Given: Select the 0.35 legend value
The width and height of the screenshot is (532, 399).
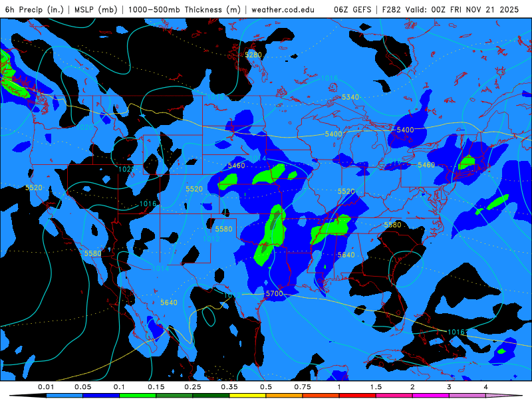Looking at the screenshot, I should point(229,387).
